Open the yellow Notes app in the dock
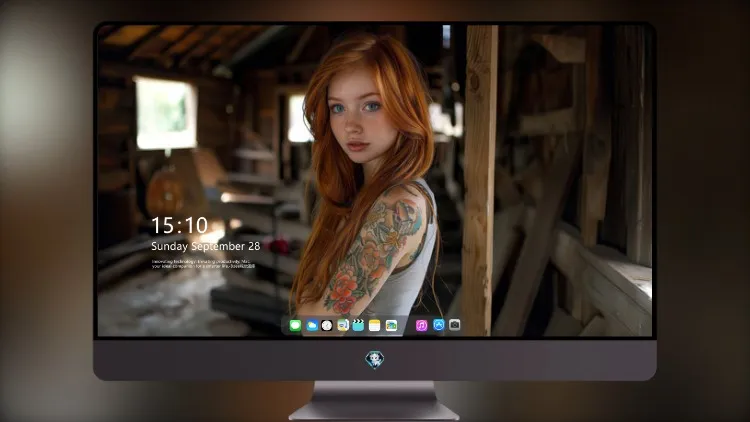 [x=375, y=325]
